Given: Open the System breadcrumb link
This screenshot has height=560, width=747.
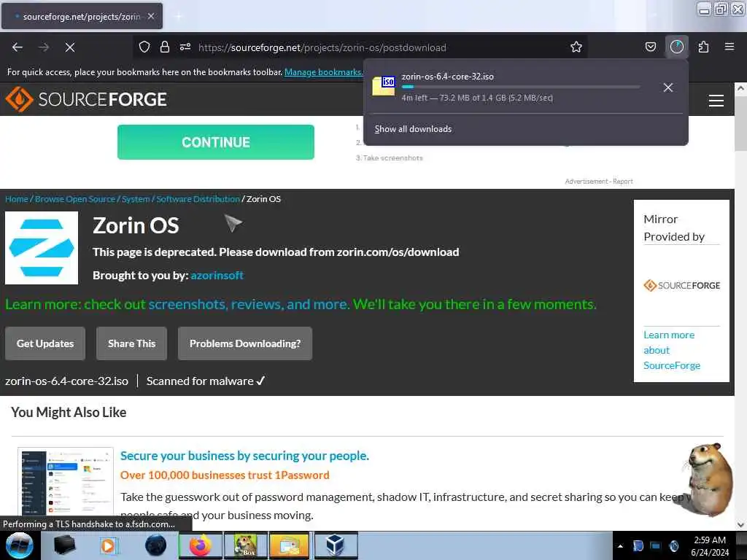Looking at the screenshot, I should pyautogui.click(x=136, y=199).
